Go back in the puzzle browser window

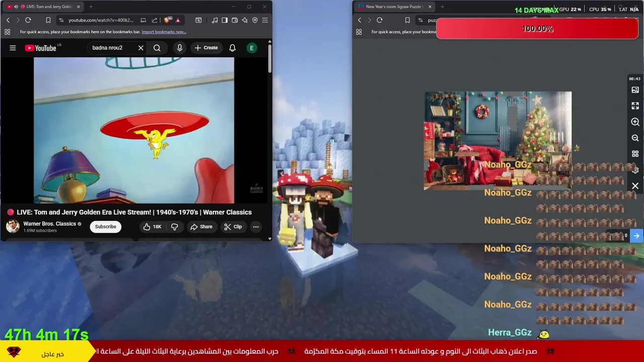359,20
